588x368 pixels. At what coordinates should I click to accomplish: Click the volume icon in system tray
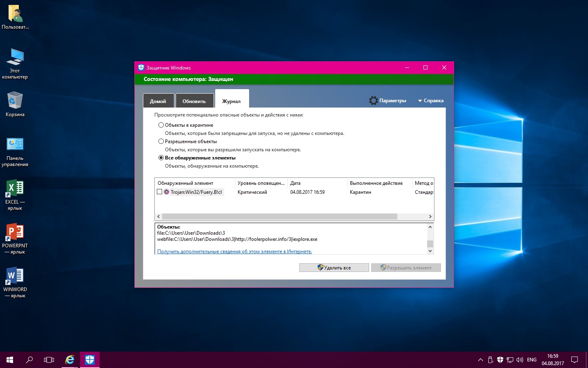pyautogui.click(x=519, y=360)
